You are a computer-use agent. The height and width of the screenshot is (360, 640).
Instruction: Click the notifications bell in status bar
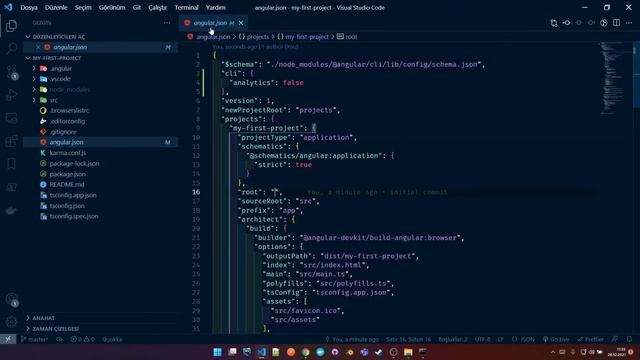pyautogui.click(x=629, y=339)
